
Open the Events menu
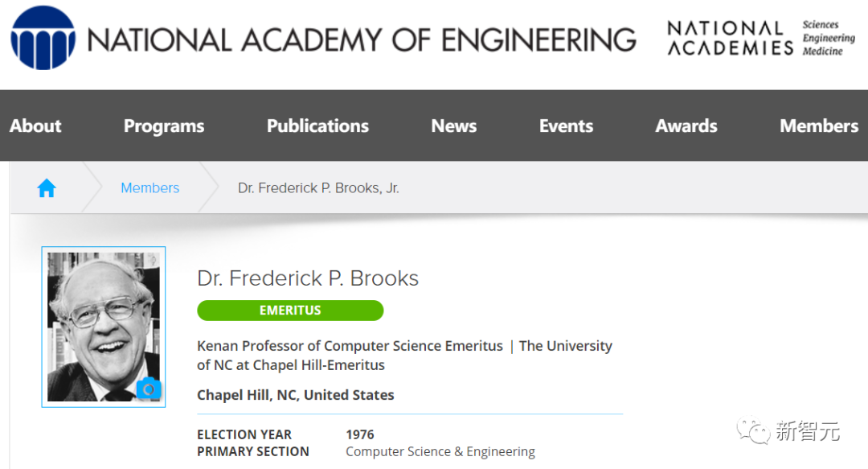566,125
